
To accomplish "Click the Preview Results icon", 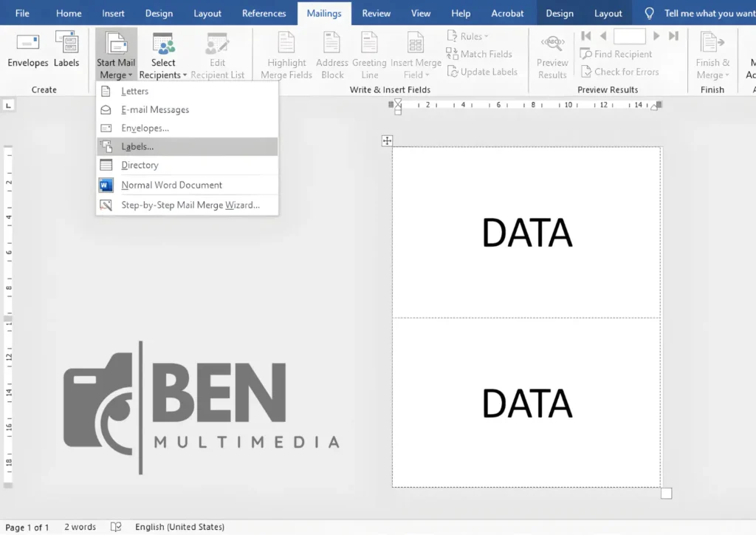I will coord(552,44).
